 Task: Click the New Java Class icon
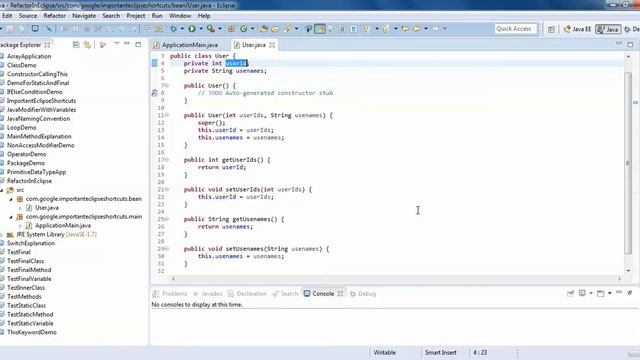tap(244, 29)
